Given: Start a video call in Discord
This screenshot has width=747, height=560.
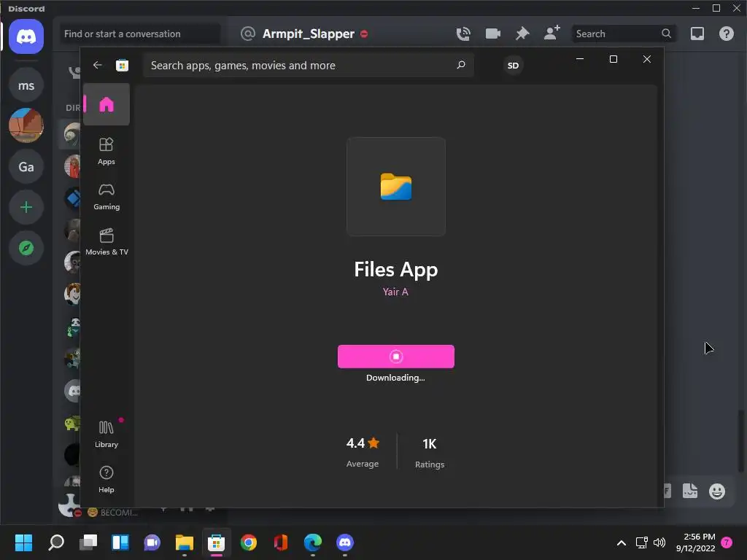Looking at the screenshot, I should click(x=492, y=34).
